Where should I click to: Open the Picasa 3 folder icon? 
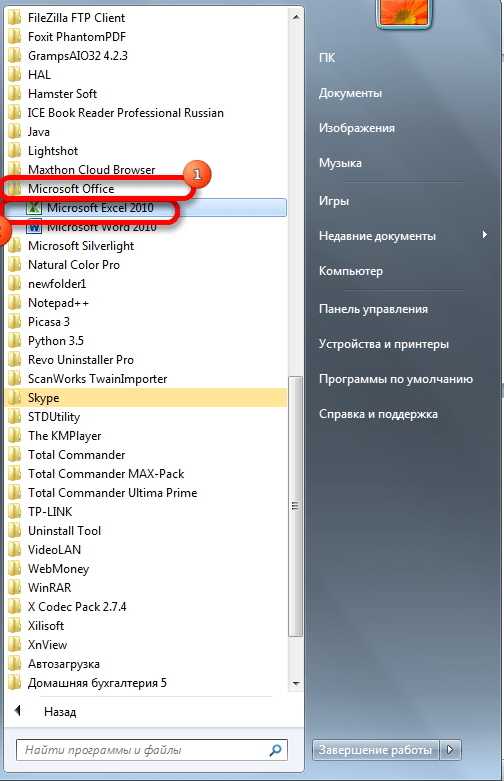click(x=15, y=322)
